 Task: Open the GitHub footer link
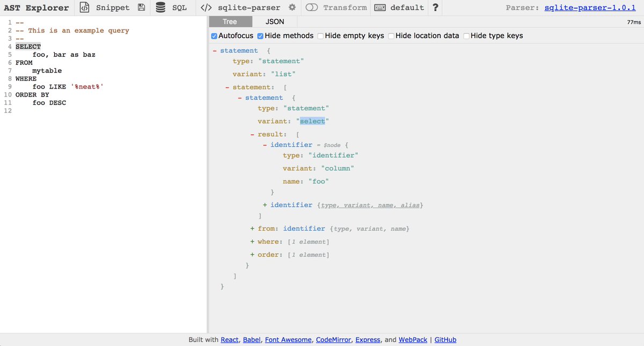(x=445, y=340)
